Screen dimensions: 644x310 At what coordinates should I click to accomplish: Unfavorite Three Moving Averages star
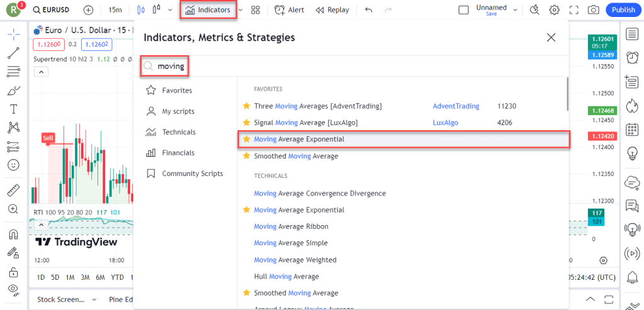[247, 106]
